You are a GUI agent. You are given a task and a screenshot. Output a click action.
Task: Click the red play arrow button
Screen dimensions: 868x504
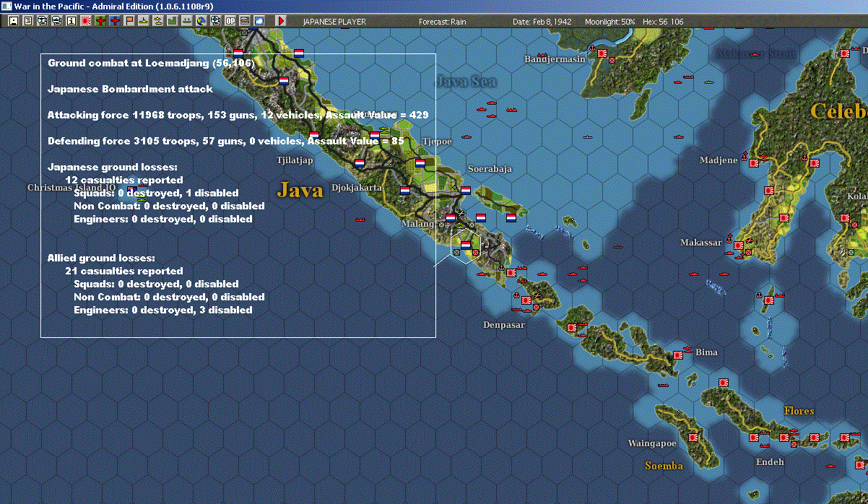pyautogui.click(x=281, y=21)
